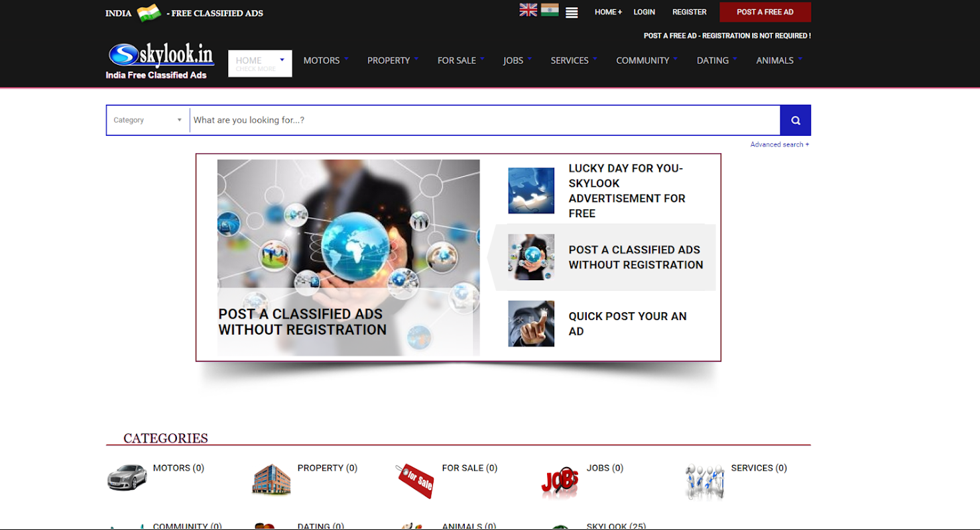Open the FOR SALE (0) category link
This screenshot has width=980, height=530.
pos(469,468)
